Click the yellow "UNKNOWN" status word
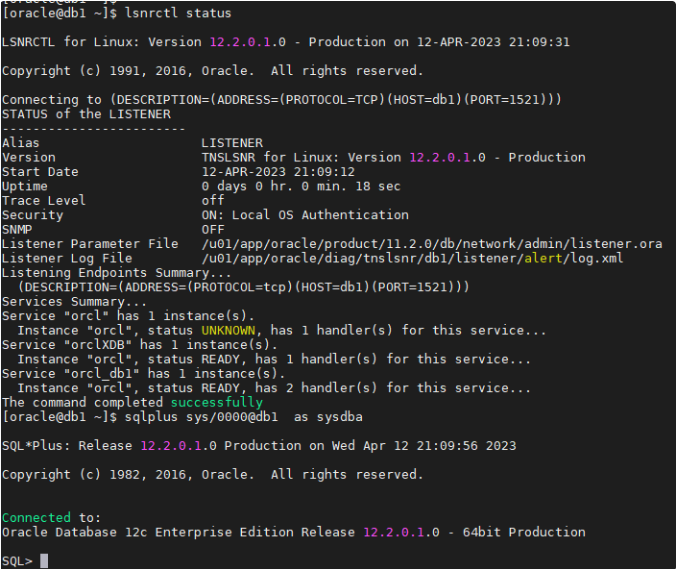The height and width of the screenshot is (569, 677). point(228,331)
